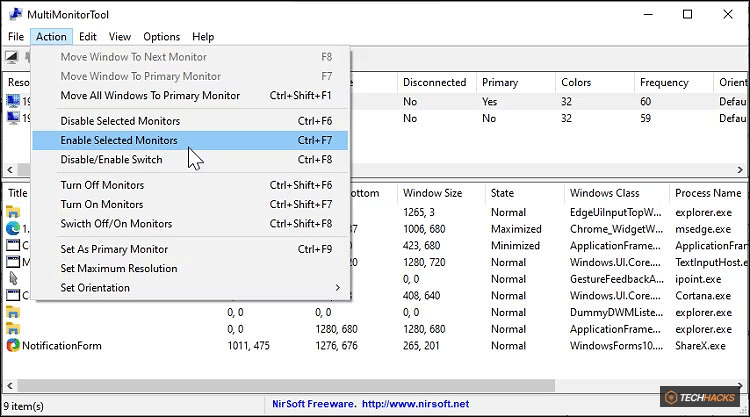Click the 1011, 475 position cell
Viewport: 750px width, 417px height.
(248, 346)
